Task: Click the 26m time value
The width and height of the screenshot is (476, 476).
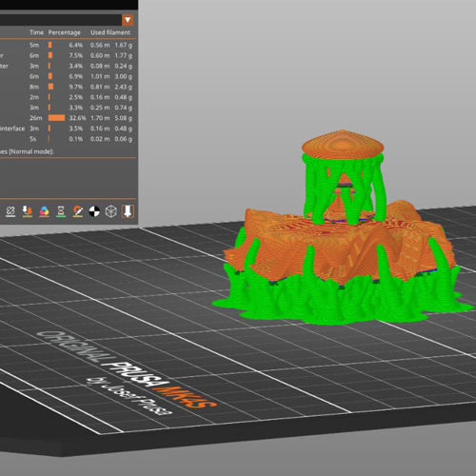Action: tap(36, 118)
